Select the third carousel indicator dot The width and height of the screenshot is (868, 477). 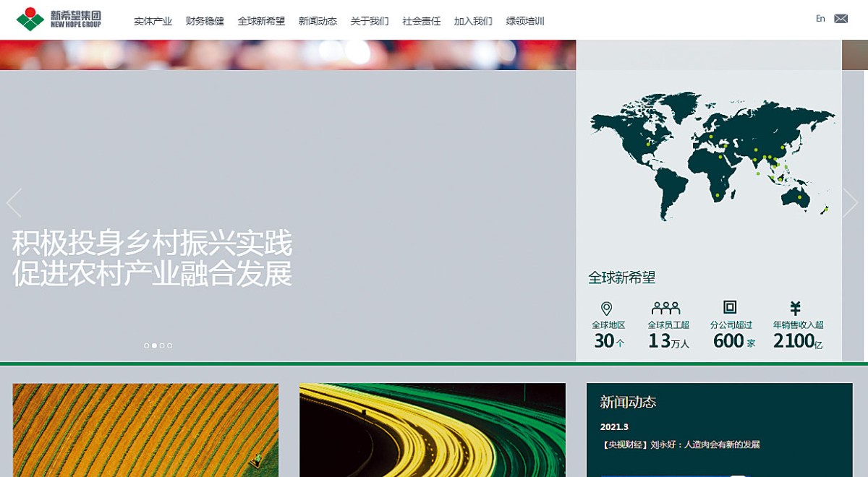pyautogui.click(x=162, y=345)
